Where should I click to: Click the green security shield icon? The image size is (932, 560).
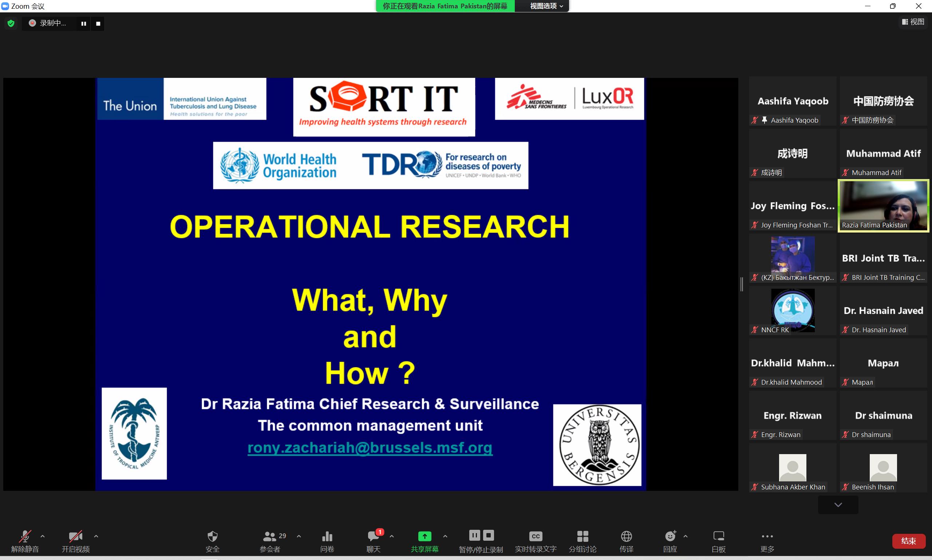11,23
